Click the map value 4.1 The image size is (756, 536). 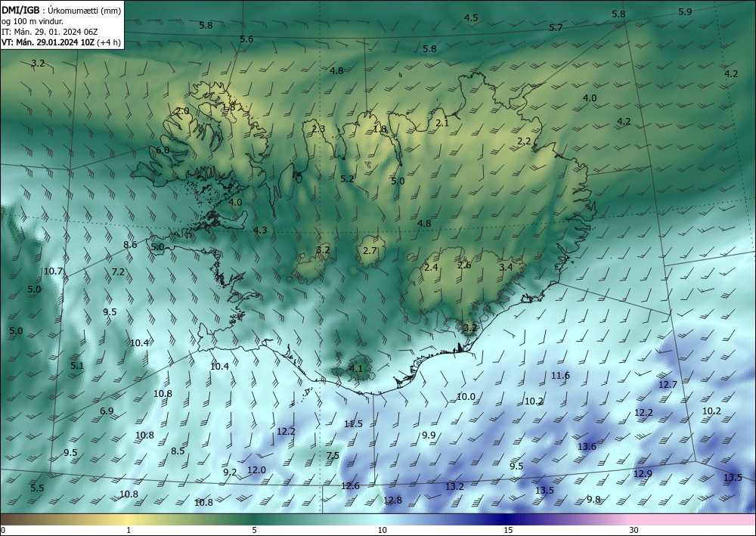(355, 369)
